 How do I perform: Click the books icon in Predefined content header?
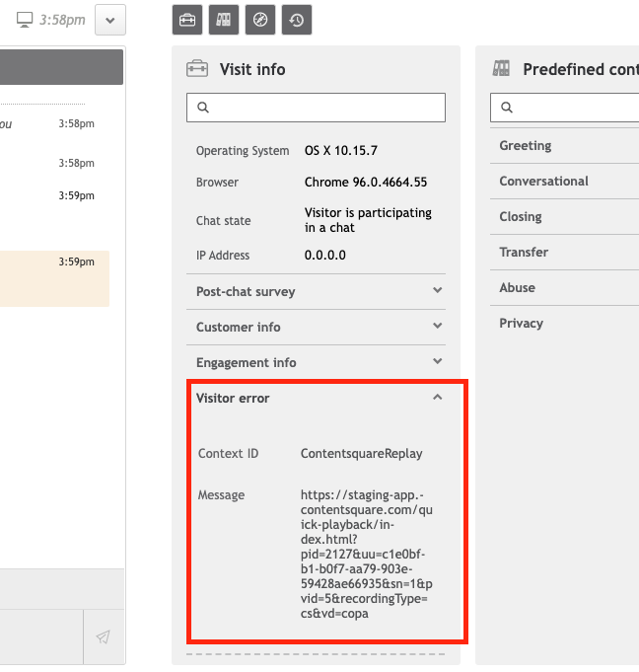(x=501, y=68)
